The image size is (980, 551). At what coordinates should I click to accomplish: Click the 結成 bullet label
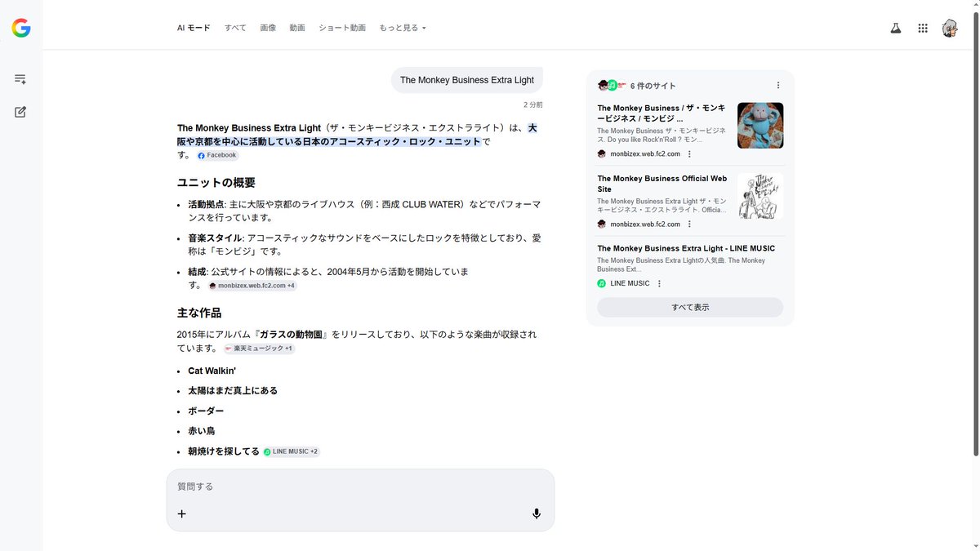197,272
